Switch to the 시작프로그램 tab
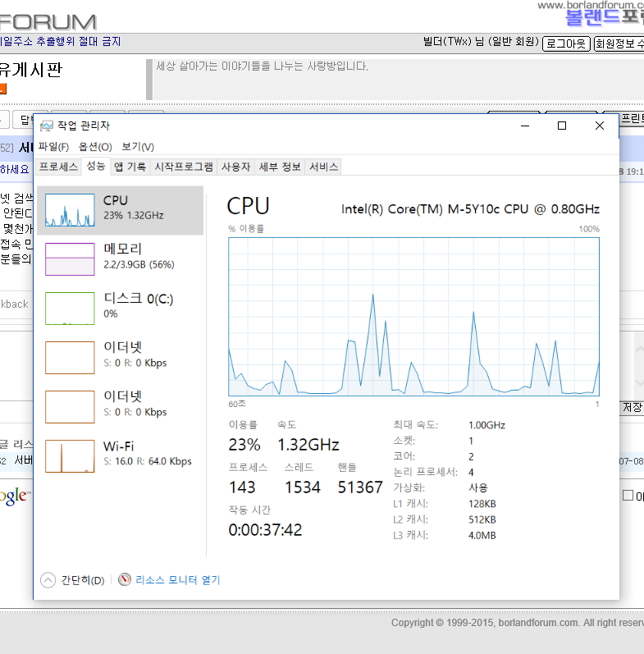Image resolution: width=644 pixels, height=654 pixels. tap(184, 167)
